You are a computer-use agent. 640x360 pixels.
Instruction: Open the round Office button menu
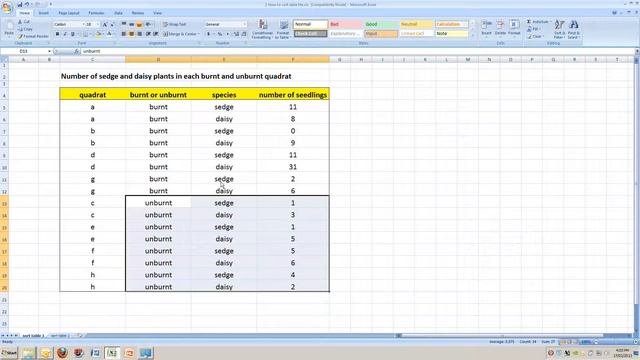point(7,7)
